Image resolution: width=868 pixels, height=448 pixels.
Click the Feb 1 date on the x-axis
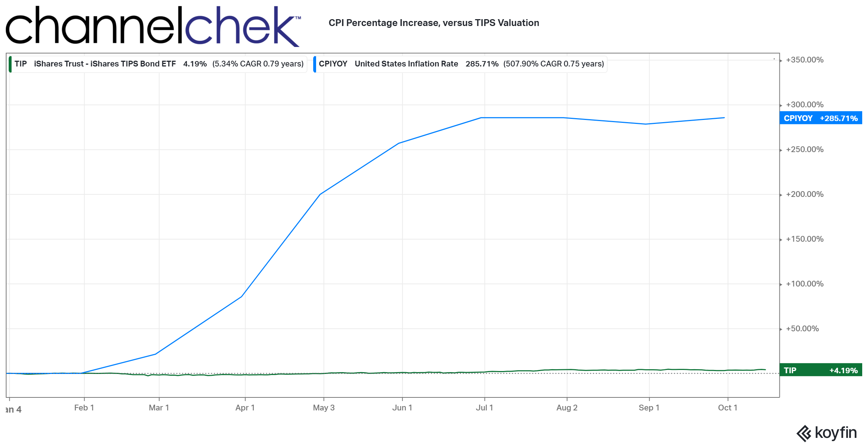tap(84, 408)
